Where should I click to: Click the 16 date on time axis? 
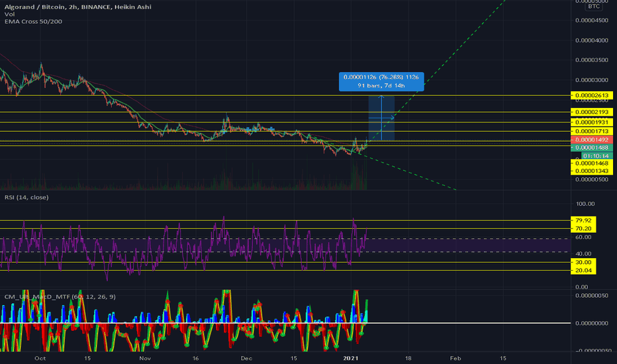point(195,358)
